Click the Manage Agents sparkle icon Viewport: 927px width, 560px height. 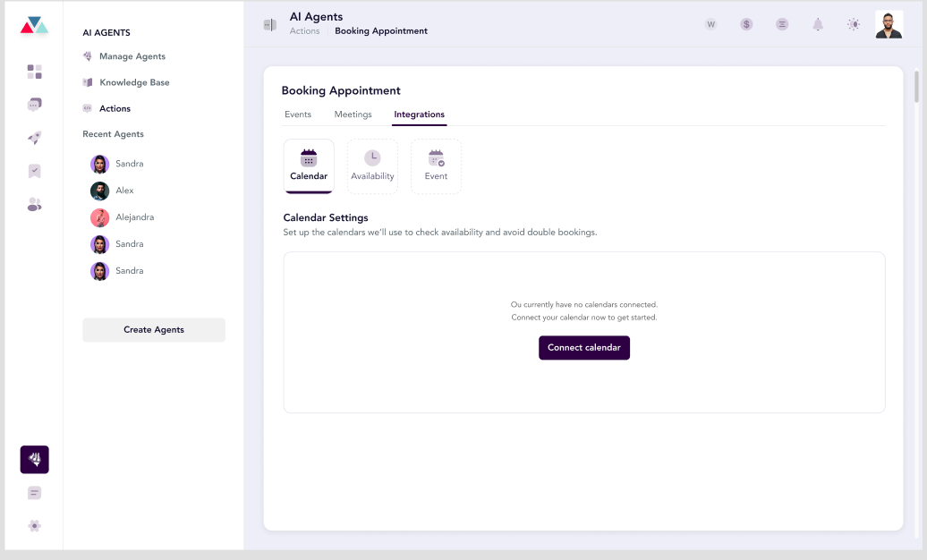[x=88, y=56]
